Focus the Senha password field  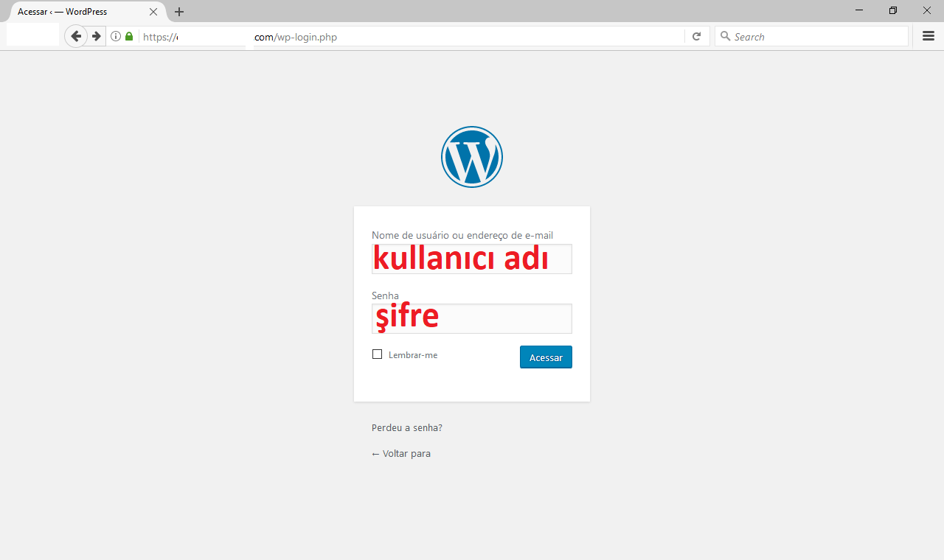(472, 318)
